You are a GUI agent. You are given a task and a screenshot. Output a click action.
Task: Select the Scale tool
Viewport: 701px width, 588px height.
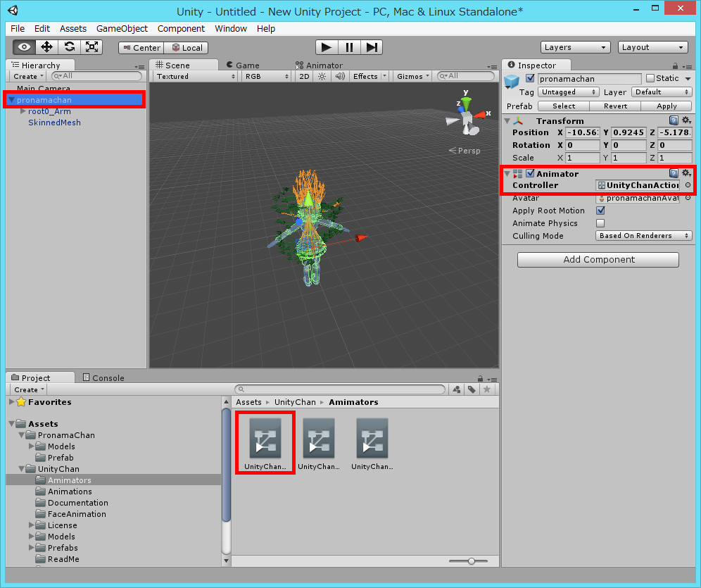coord(91,45)
